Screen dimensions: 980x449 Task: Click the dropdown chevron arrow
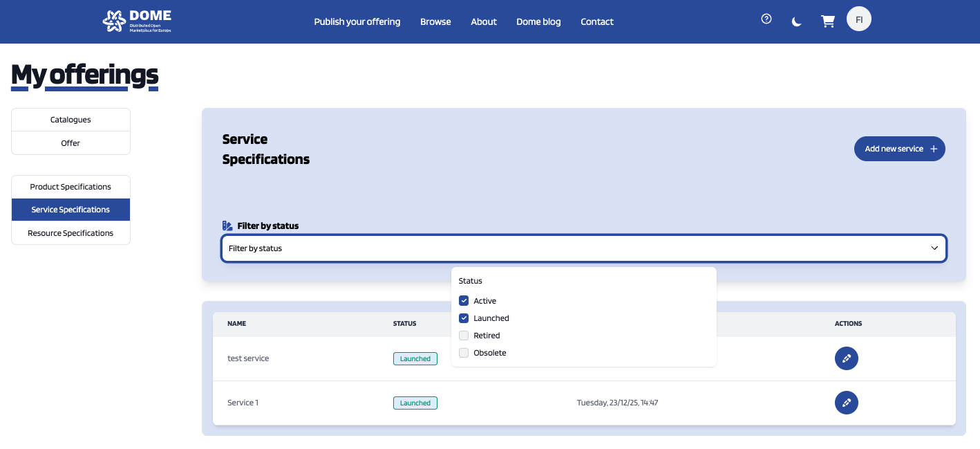click(x=934, y=248)
